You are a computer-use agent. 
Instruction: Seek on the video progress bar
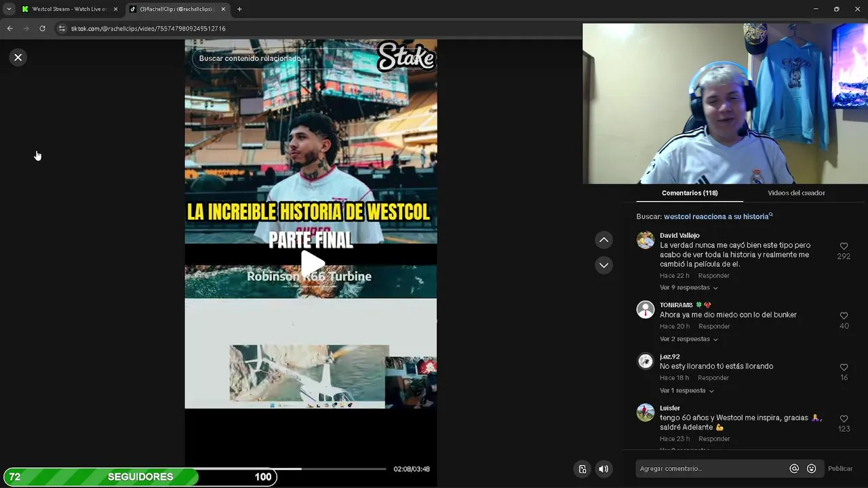(x=290, y=469)
